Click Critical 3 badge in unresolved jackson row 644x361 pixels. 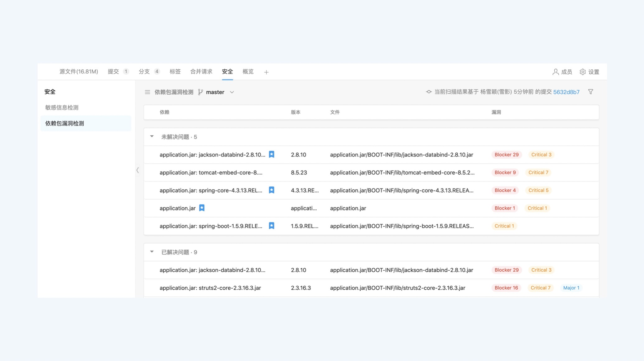click(x=541, y=155)
